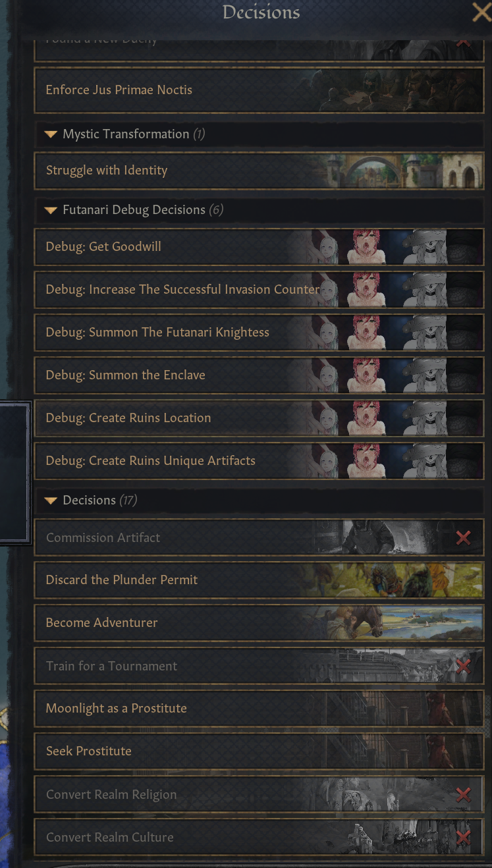Screen dimensions: 492x868
Task: Select Debug: Increase The Successful Invasion Counter
Action: point(259,290)
